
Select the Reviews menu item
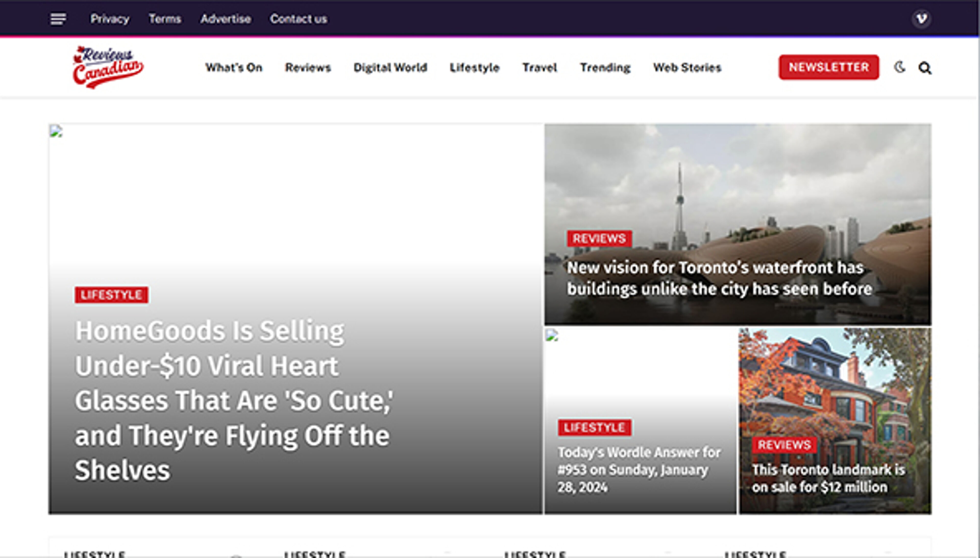pyautogui.click(x=308, y=68)
